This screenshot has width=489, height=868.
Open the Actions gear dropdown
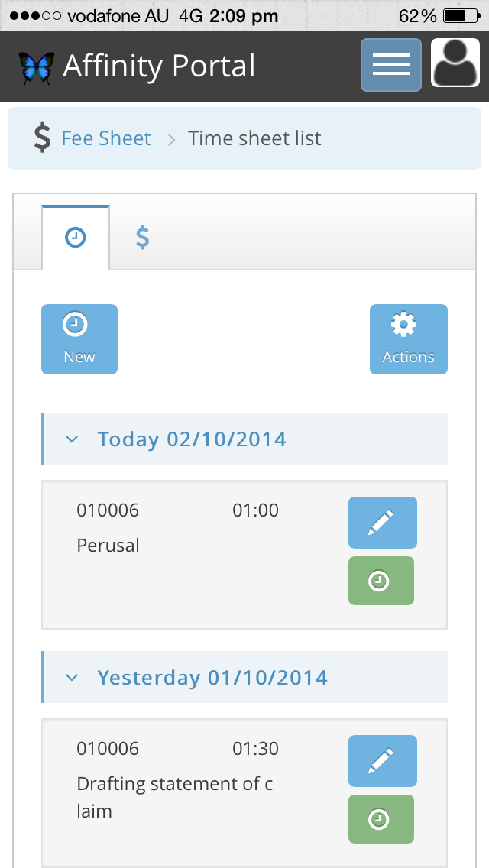point(408,339)
